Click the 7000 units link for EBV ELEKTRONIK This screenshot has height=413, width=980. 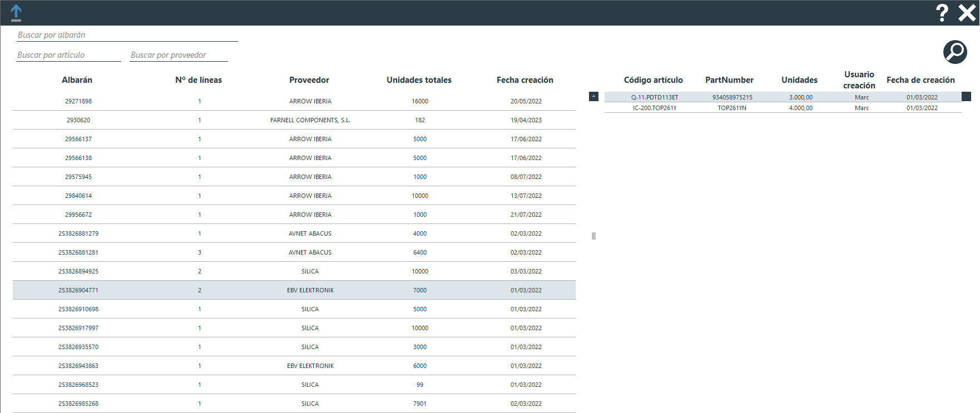click(420, 290)
